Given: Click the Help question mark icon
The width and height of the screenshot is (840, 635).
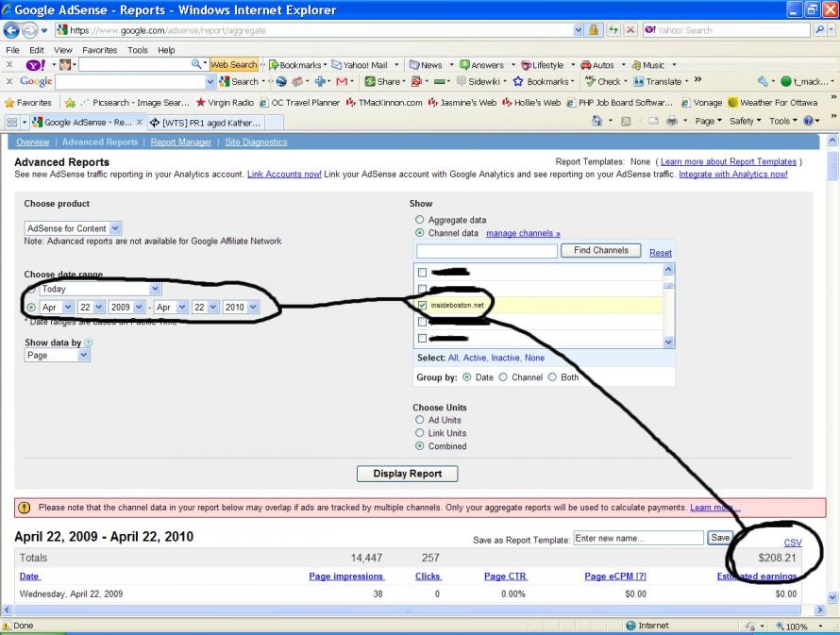Looking at the screenshot, I should pos(809,122).
